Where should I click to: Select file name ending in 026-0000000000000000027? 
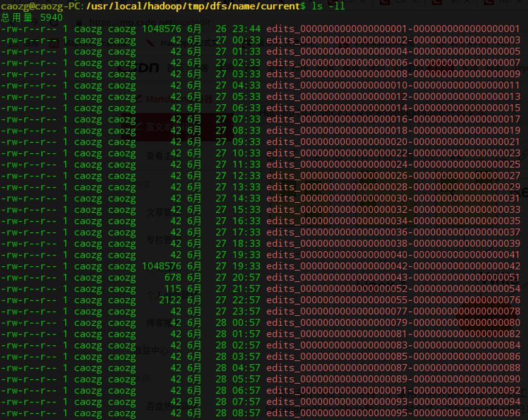coord(393,176)
